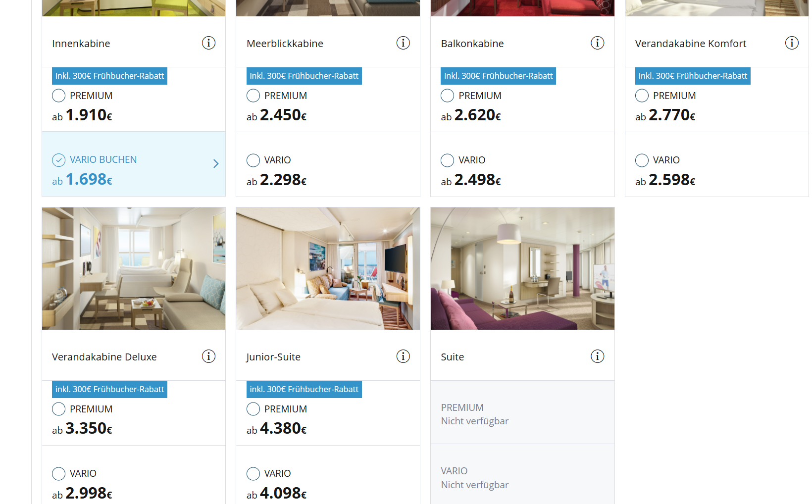Viewport: 812px width, 504px height.
Task: Open info for Innenkabine
Action: click(208, 43)
